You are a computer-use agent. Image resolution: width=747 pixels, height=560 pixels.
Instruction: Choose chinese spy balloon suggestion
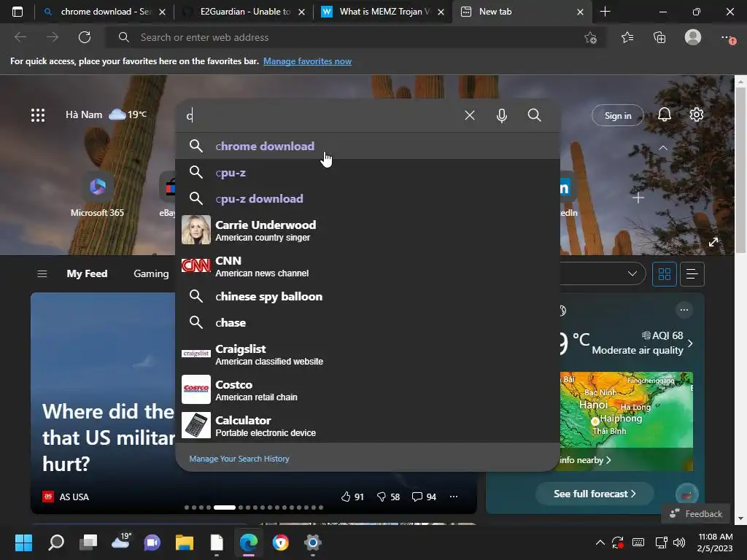[x=368, y=296]
